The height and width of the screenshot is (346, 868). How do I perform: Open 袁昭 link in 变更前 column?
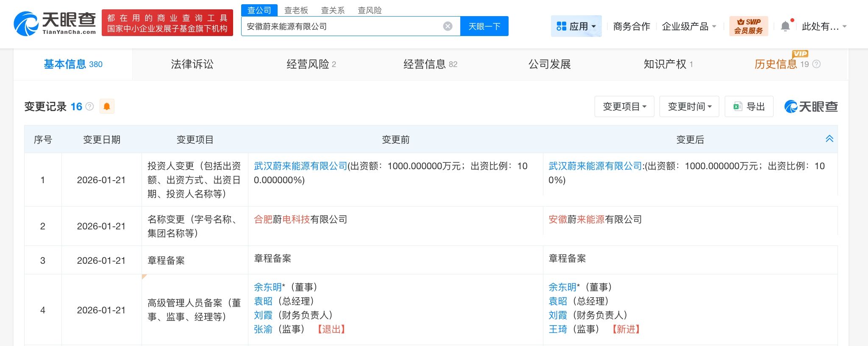[x=263, y=301]
